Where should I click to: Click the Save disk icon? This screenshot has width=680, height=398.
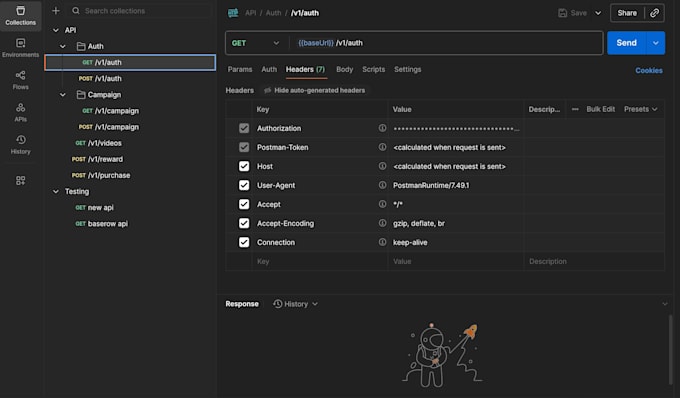[x=562, y=13]
